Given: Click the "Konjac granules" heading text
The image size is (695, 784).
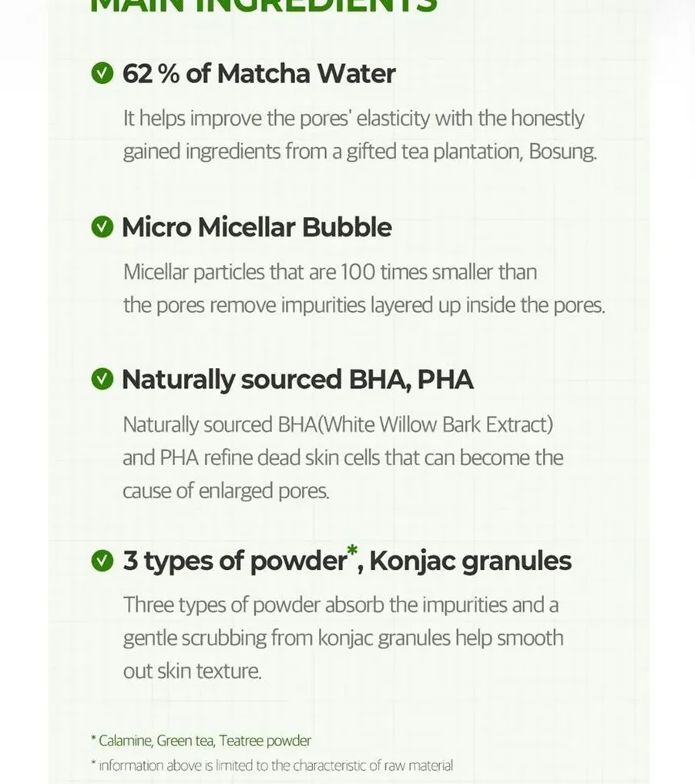Looking at the screenshot, I should coord(470,561).
